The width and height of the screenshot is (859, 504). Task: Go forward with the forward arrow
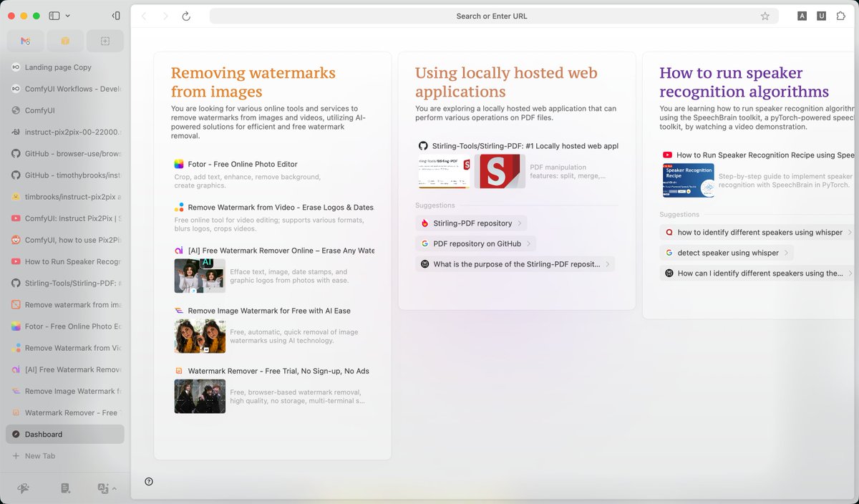point(165,16)
